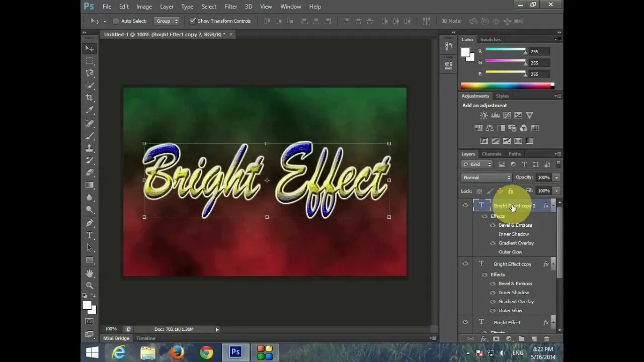The image size is (644, 362).
Task: Open the Kind layer filter dropdown
Action: (477, 164)
